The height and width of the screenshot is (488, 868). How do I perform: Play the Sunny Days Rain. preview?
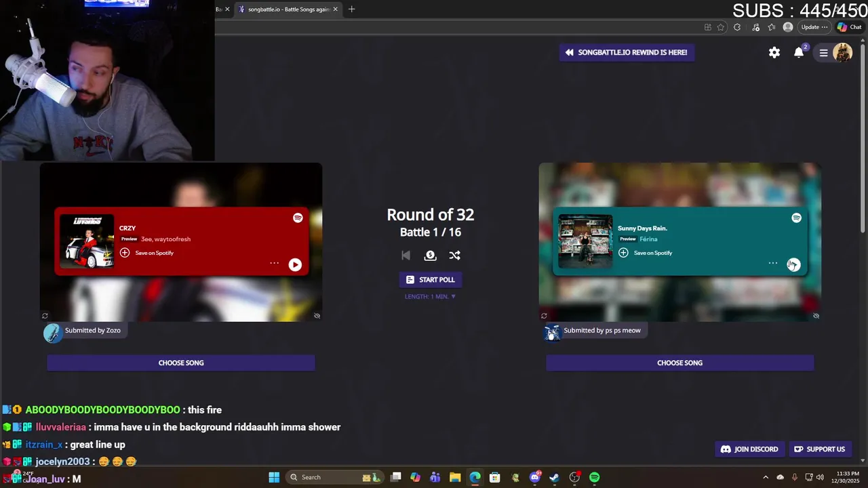(793, 265)
